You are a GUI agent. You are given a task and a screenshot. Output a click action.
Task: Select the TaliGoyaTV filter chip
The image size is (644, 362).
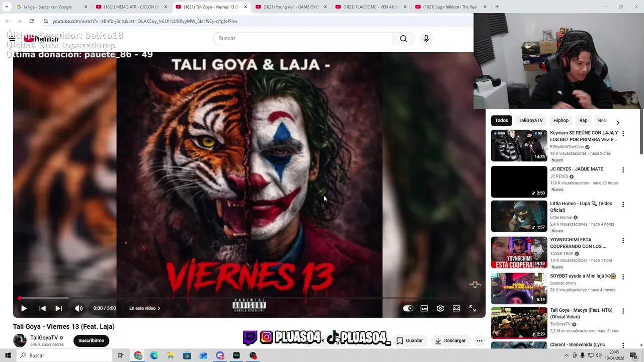(531, 120)
